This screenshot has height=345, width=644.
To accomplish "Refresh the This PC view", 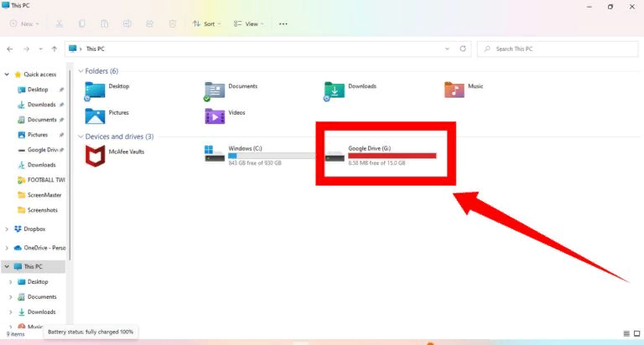I will (463, 49).
